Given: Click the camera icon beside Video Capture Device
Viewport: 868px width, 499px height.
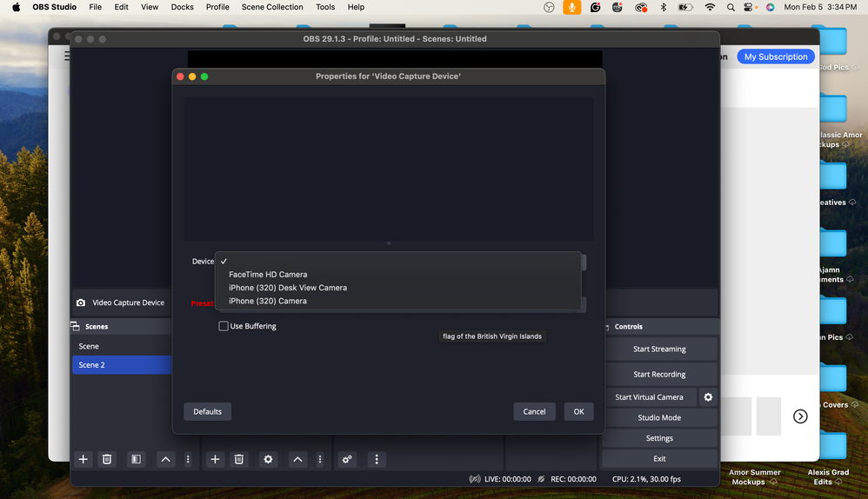Looking at the screenshot, I should tap(81, 303).
